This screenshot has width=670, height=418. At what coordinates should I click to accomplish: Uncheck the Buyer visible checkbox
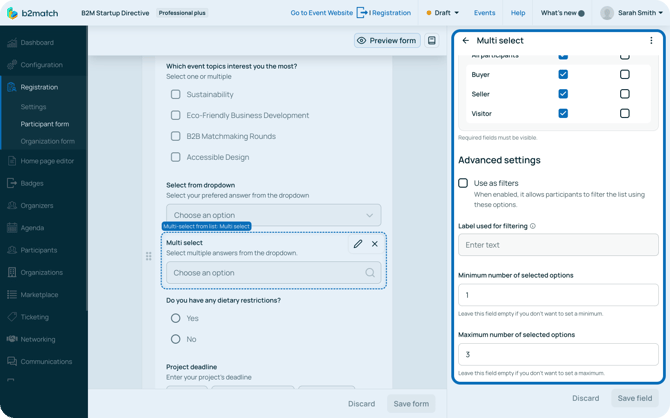[x=563, y=74]
